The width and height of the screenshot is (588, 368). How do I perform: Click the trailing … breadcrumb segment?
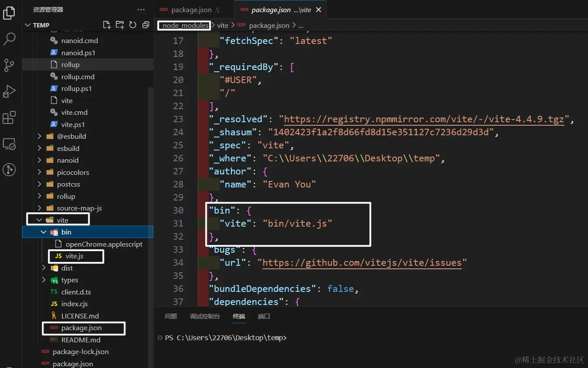click(x=301, y=25)
